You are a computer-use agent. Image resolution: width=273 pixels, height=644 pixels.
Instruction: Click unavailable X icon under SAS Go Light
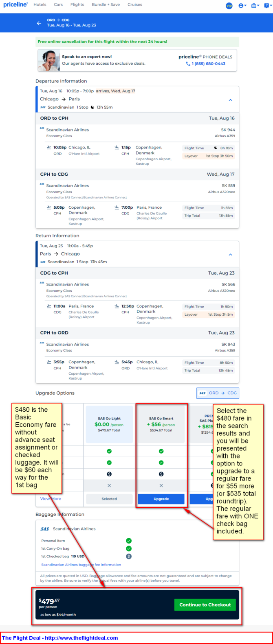coord(109,485)
